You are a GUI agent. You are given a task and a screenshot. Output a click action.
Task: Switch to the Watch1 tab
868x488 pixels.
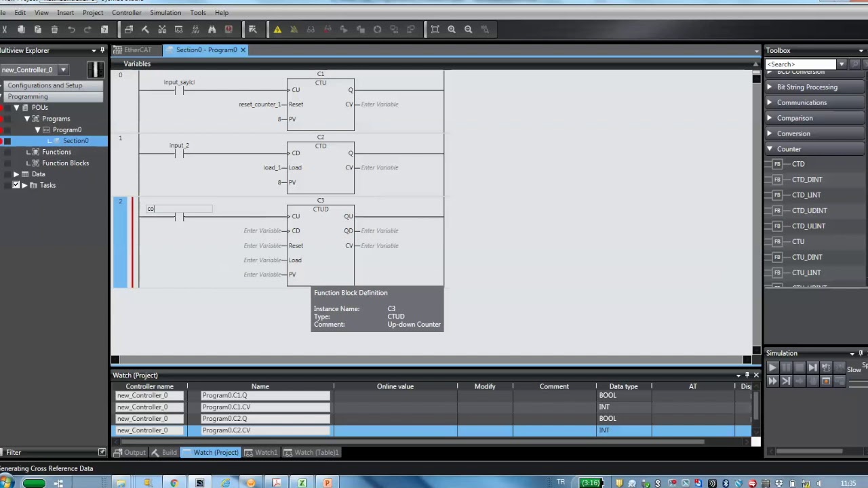coord(261,452)
